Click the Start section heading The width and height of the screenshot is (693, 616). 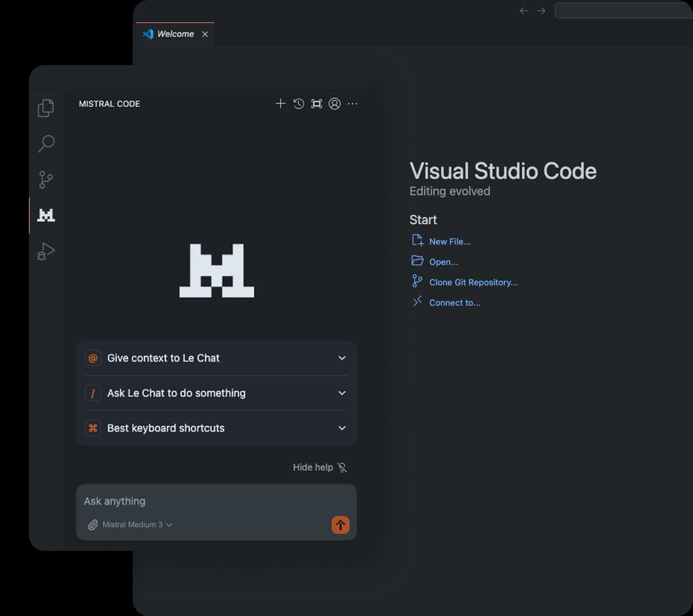pyautogui.click(x=423, y=220)
